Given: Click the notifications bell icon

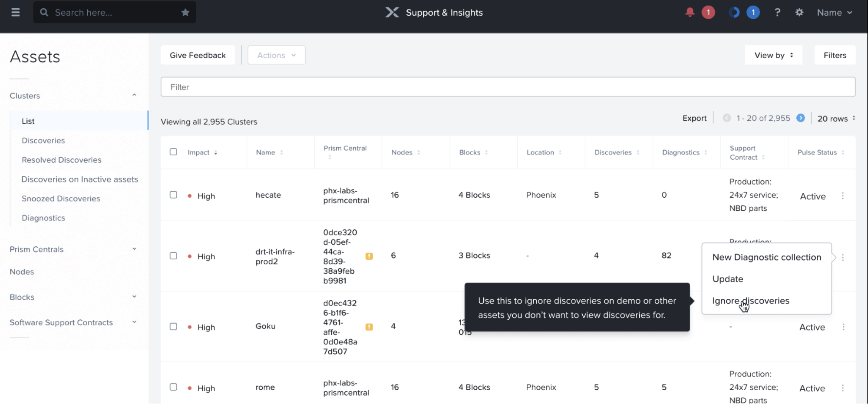Looking at the screenshot, I should (690, 13).
